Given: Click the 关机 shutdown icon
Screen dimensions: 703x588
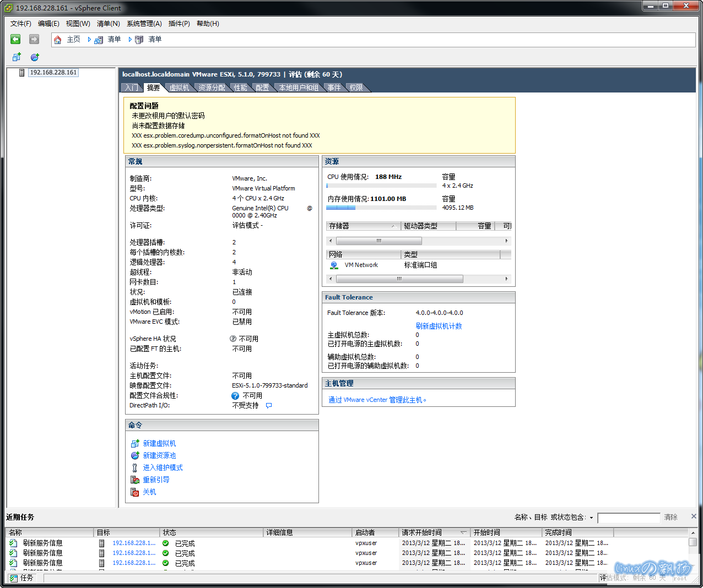Looking at the screenshot, I should click(135, 492).
